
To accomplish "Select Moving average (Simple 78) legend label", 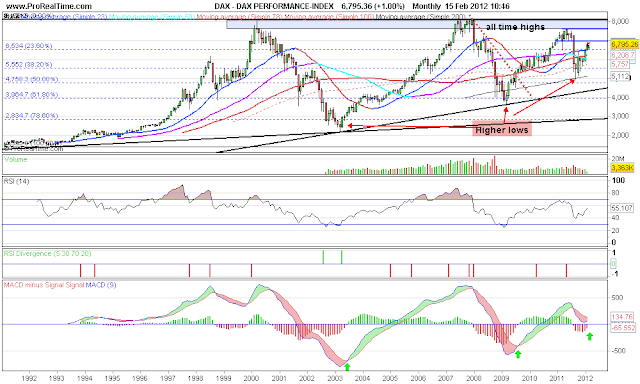I will [240, 16].
